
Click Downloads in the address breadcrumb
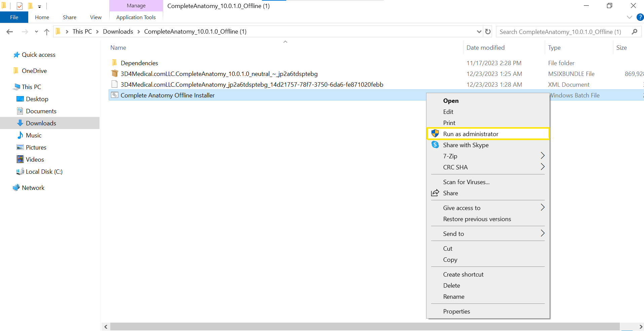pos(118,32)
